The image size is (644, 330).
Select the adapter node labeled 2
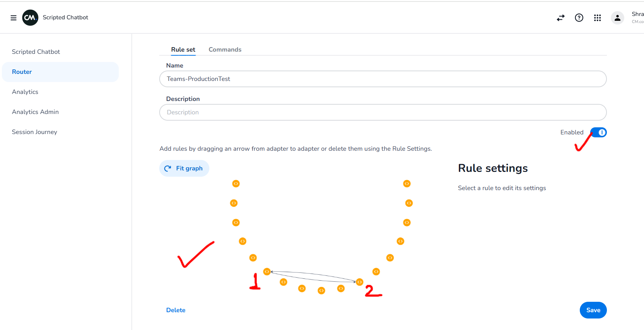(359, 282)
